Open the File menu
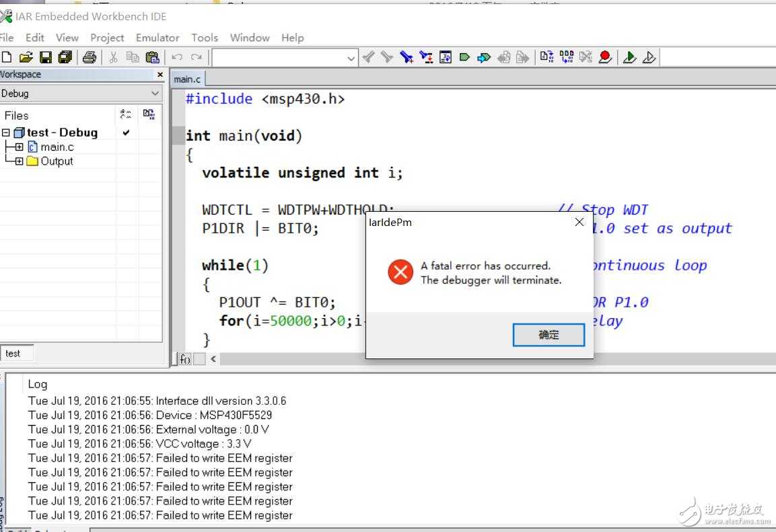The height and width of the screenshot is (532, 776). tap(7, 38)
